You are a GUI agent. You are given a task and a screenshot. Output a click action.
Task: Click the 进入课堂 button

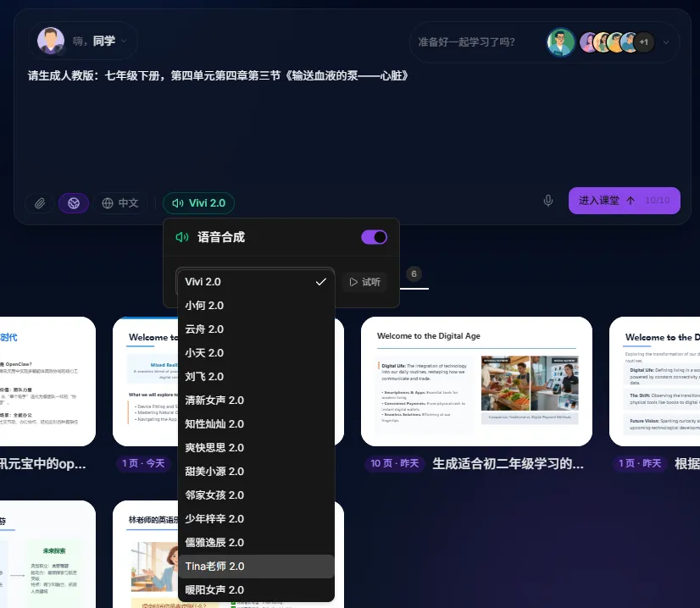pyautogui.click(x=624, y=201)
